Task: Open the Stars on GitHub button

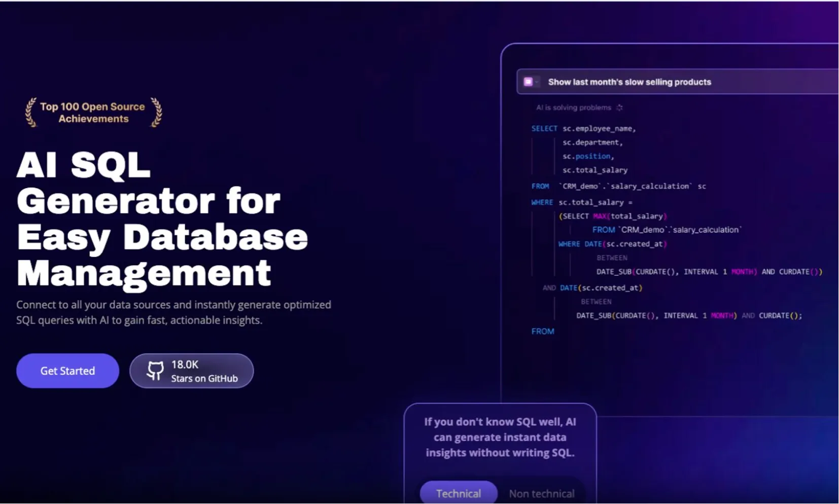Action: (191, 371)
